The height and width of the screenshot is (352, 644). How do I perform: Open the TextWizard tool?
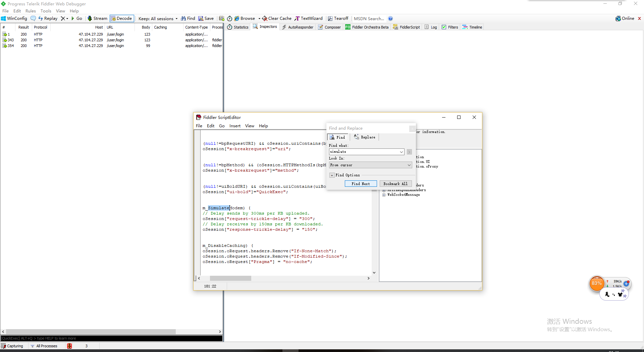click(x=309, y=18)
